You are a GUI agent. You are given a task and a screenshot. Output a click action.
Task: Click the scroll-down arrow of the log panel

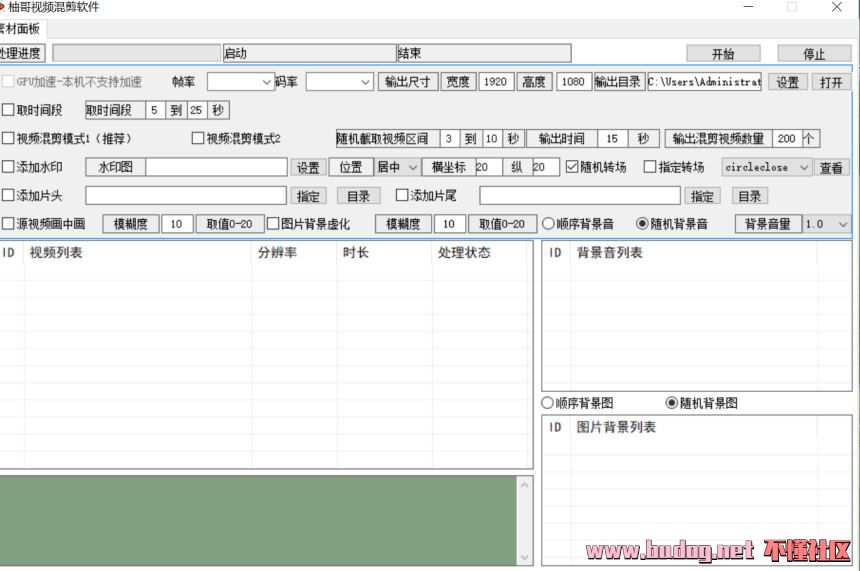tap(525, 556)
